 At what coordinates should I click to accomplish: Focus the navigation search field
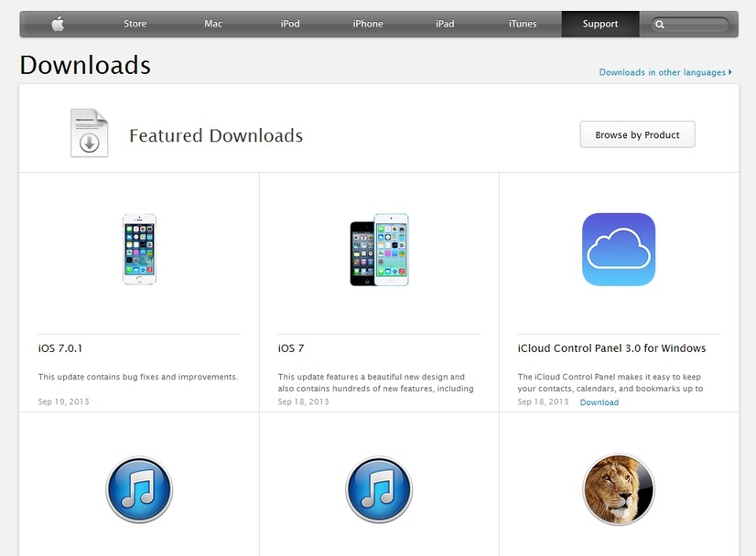pyautogui.click(x=690, y=24)
